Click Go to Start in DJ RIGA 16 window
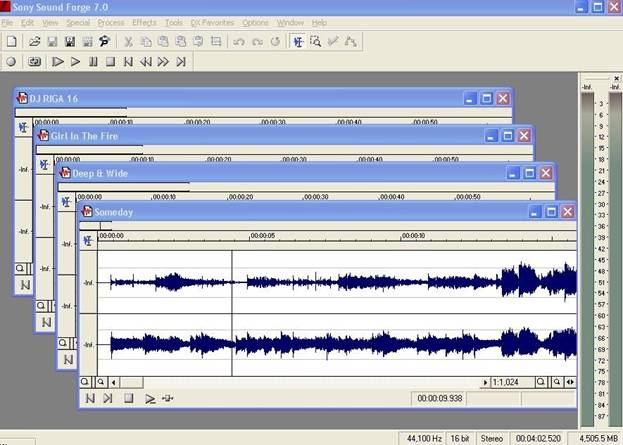This screenshot has width=623, height=445. pos(25,285)
